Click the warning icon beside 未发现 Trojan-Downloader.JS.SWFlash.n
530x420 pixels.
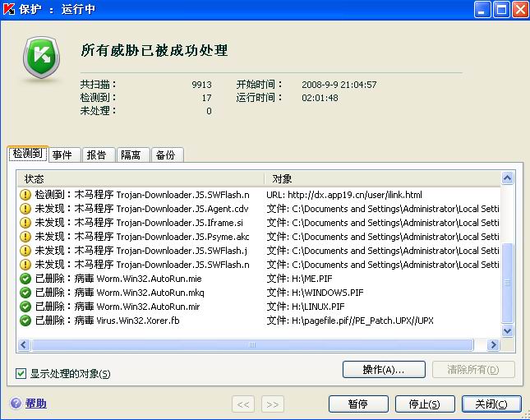(x=25, y=265)
